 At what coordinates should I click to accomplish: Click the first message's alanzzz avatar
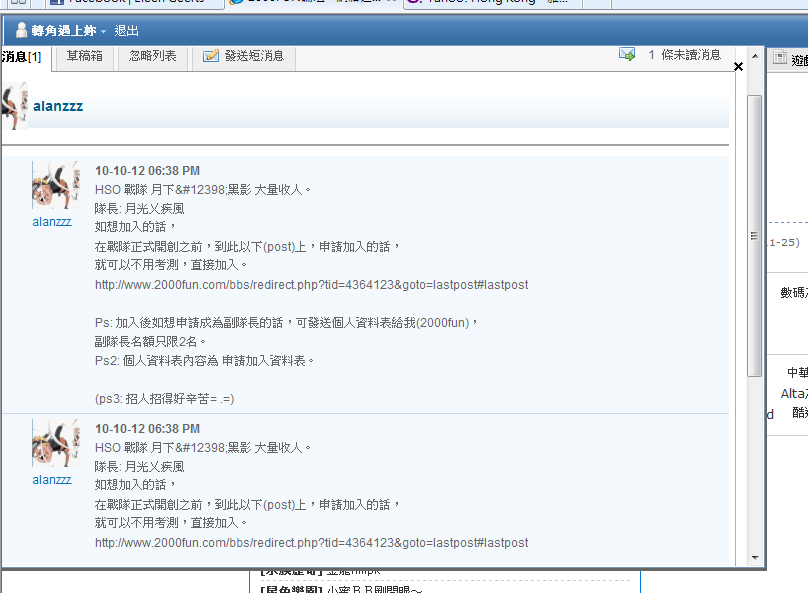pyautogui.click(x=55, y=186)
